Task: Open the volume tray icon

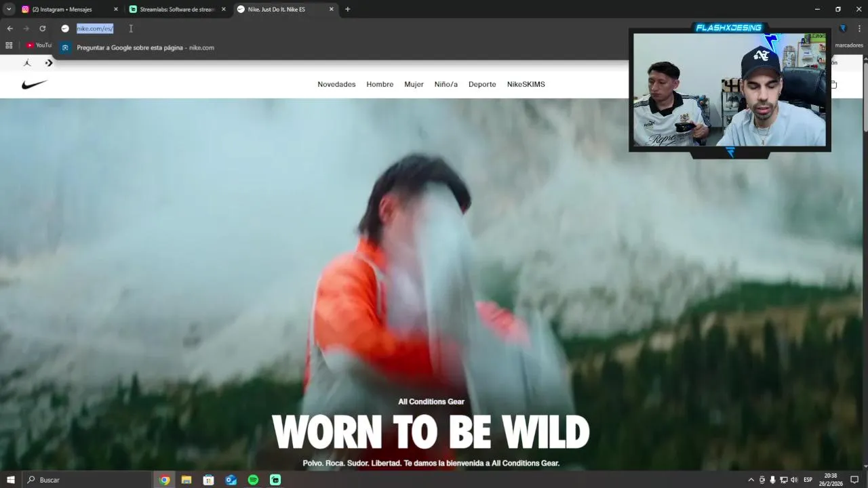Action: tap(794, 480)
